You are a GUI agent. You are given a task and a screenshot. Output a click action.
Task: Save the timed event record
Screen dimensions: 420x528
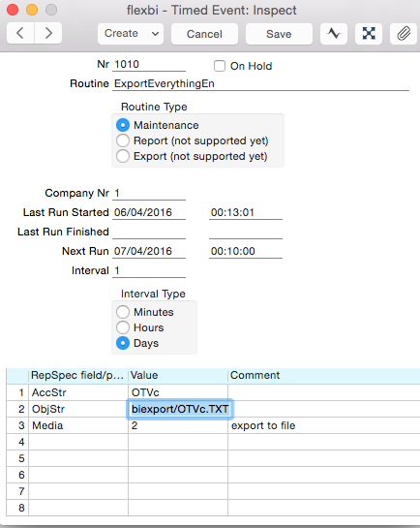point(279,34)
